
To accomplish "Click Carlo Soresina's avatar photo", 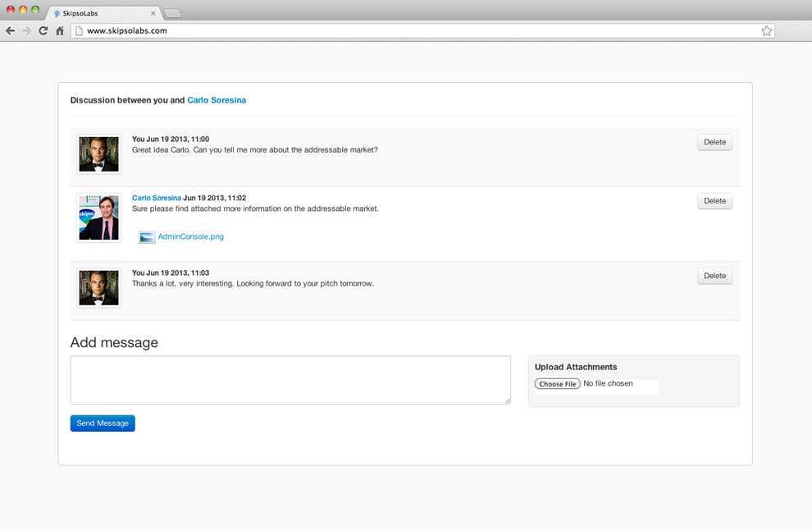I will [99, 217].
